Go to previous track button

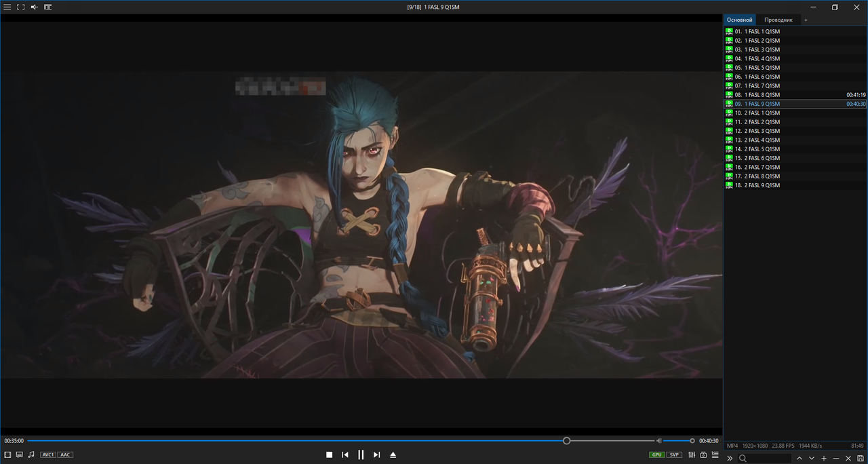[345, 455]
